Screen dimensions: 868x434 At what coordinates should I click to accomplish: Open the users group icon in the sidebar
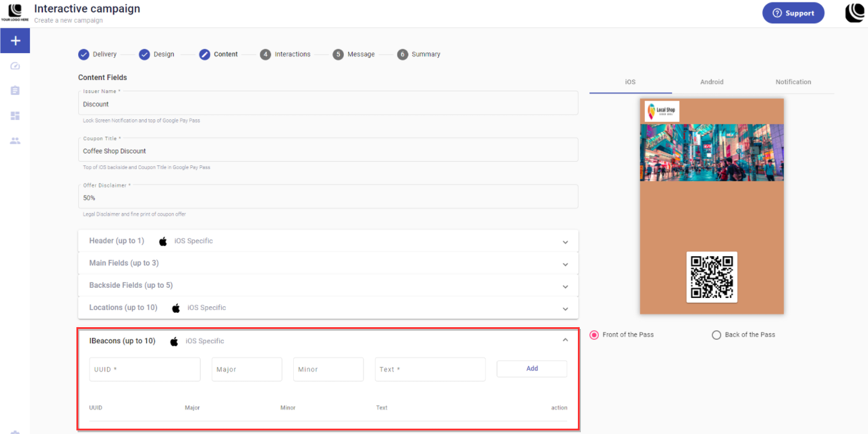tap(16, 141)
